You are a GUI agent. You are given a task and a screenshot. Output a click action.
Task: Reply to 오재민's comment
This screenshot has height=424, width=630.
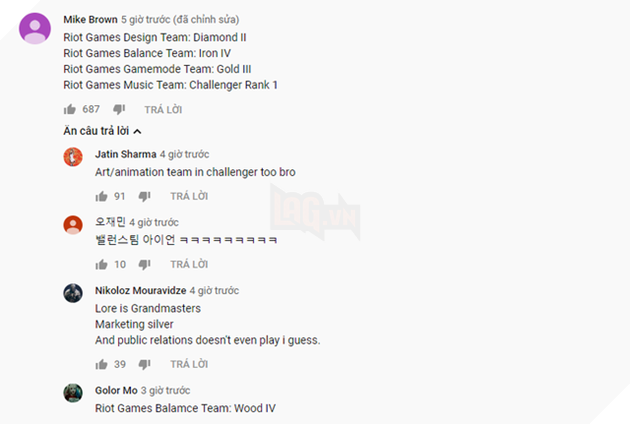coord(189,264)
